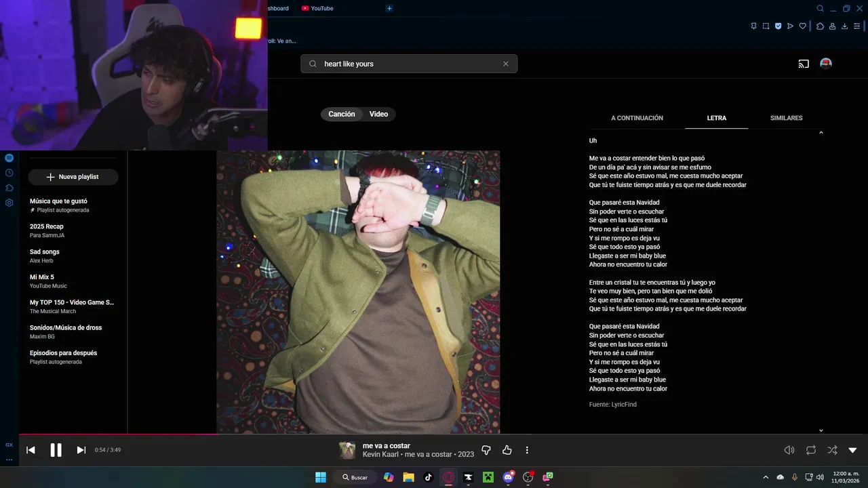
Task: Click the browser tab search magnifier icon
Action: (820, 8)
